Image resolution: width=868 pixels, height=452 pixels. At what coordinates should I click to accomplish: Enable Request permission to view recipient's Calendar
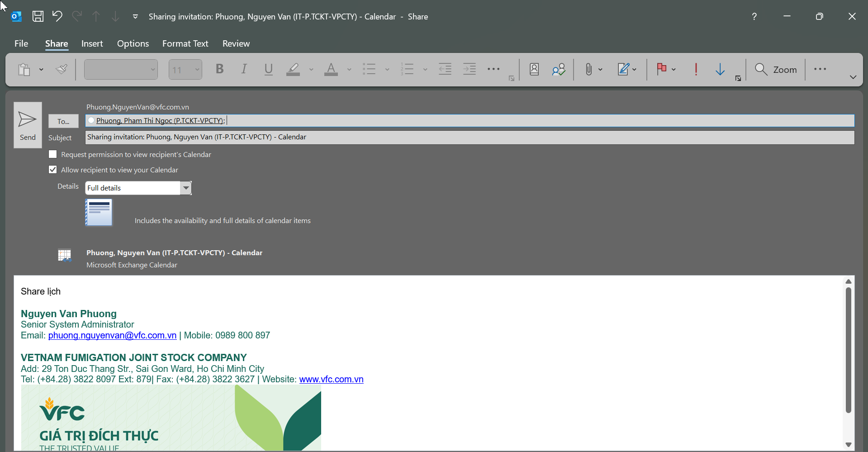pos(53,154)
